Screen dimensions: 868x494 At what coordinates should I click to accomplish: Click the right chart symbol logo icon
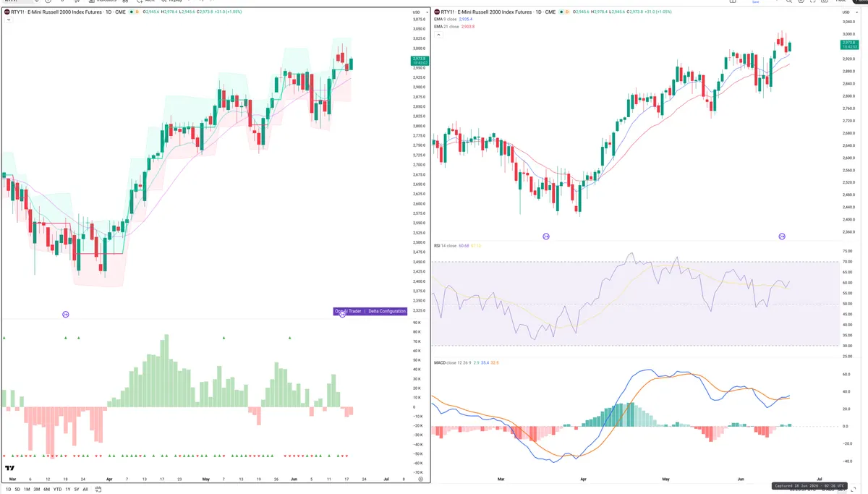(x=437, y=12)
